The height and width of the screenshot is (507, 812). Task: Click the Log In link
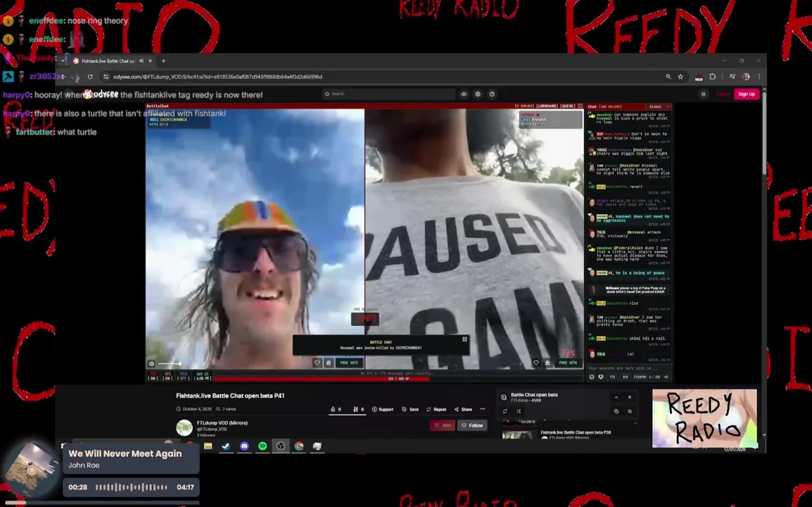click(723, 94)
